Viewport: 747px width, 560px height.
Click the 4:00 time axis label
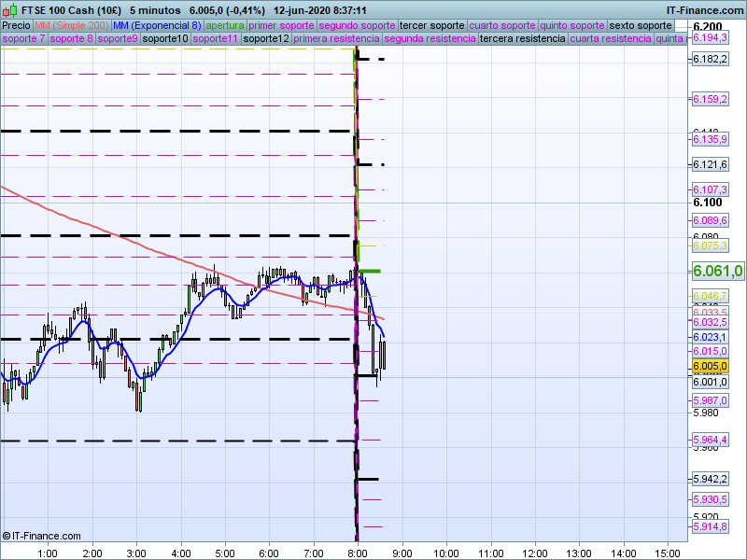click(x=180, y=553)
